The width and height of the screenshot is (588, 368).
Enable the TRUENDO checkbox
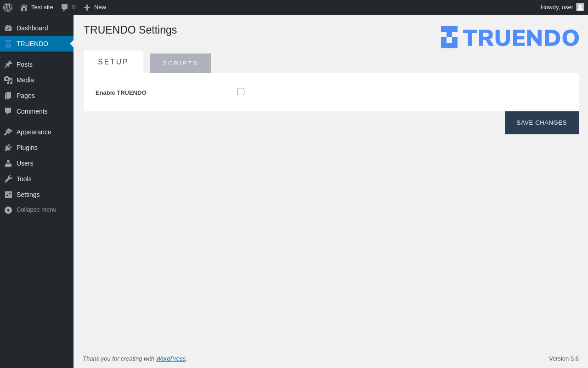[x=241, y=92]
